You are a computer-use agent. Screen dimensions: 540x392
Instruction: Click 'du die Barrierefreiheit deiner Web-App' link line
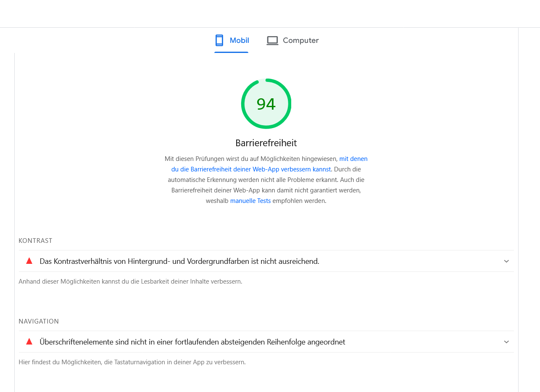pos(251,169)
